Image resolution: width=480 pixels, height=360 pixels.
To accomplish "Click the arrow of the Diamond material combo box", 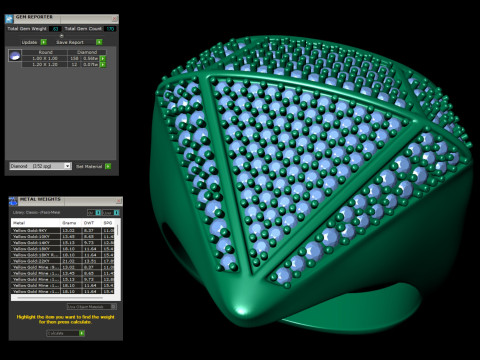I will pyautogui.click(x=68, y=166).
